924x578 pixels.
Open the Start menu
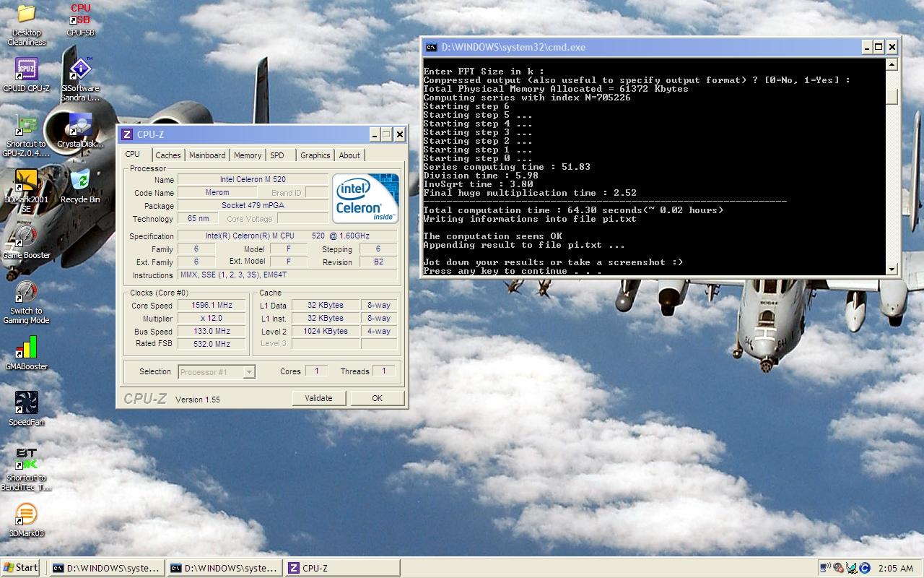(x=21, y=568)
